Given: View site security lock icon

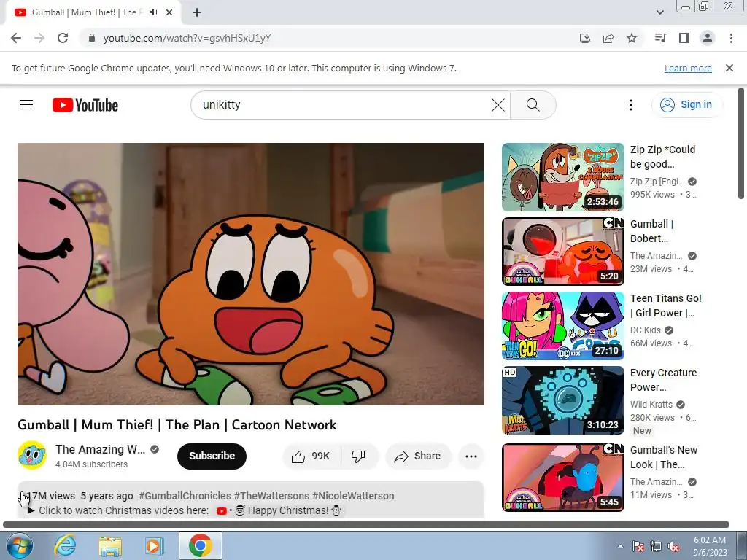Looking at the screenshot, I should pos(92,38).
